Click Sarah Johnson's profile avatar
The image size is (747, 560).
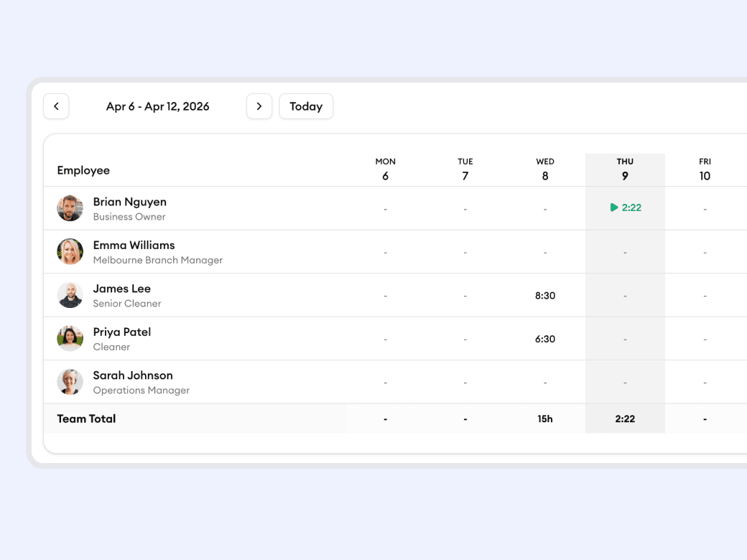click(70, 382)
